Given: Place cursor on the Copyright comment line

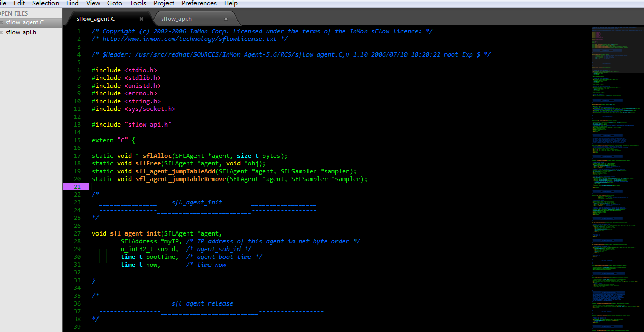Looking at the screenshot, I should coord(262,31).
